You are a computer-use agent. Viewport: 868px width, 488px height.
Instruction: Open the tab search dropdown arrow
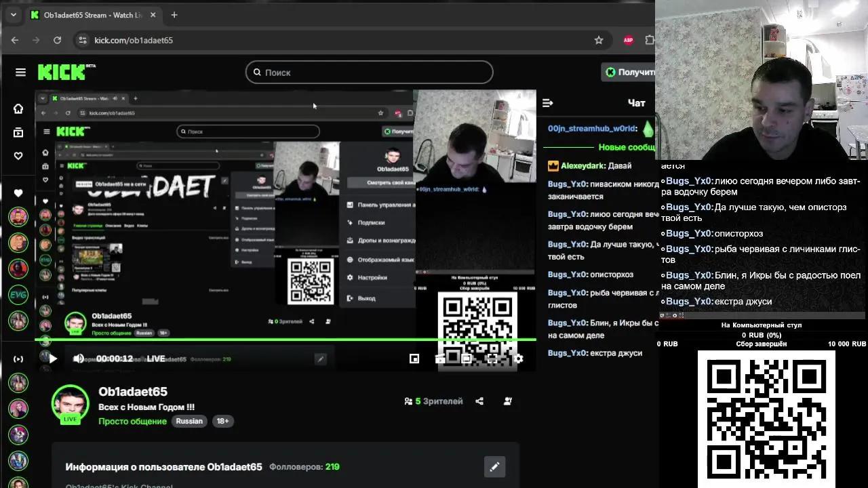[14, 15]
